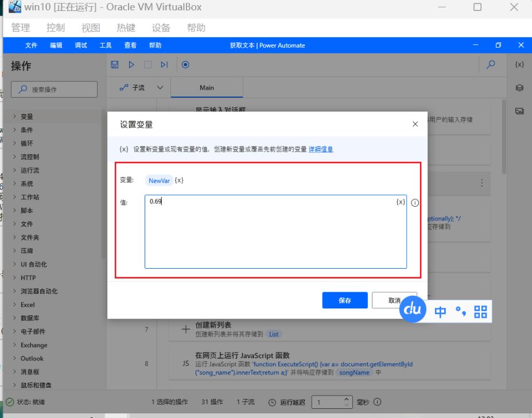
Task: Open the 调试 menu
Action: [81, 45]
